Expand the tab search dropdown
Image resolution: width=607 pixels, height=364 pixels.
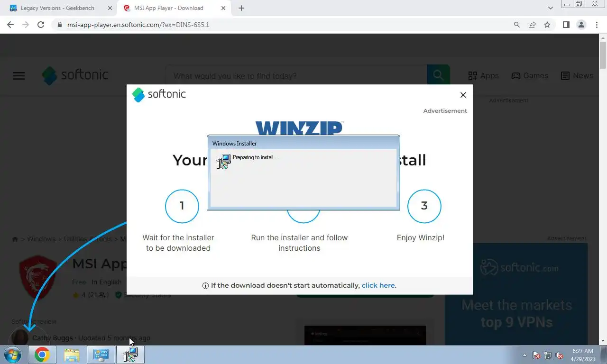coord(551,8)
